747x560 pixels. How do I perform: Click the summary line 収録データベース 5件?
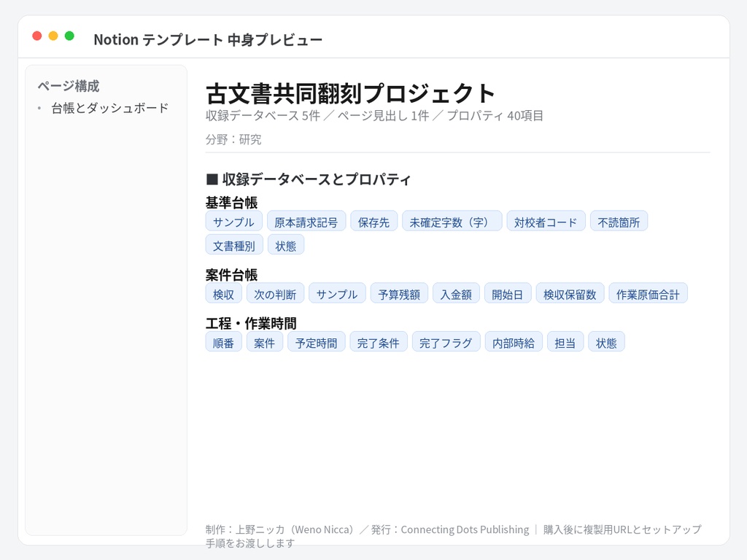tap(263, 116)
